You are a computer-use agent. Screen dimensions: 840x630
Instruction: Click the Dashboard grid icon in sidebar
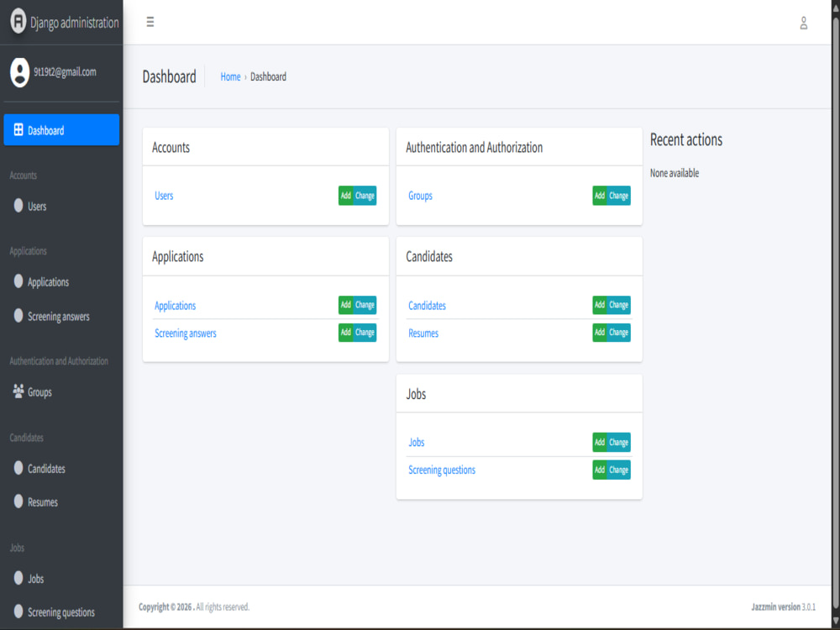click(18, 129)
